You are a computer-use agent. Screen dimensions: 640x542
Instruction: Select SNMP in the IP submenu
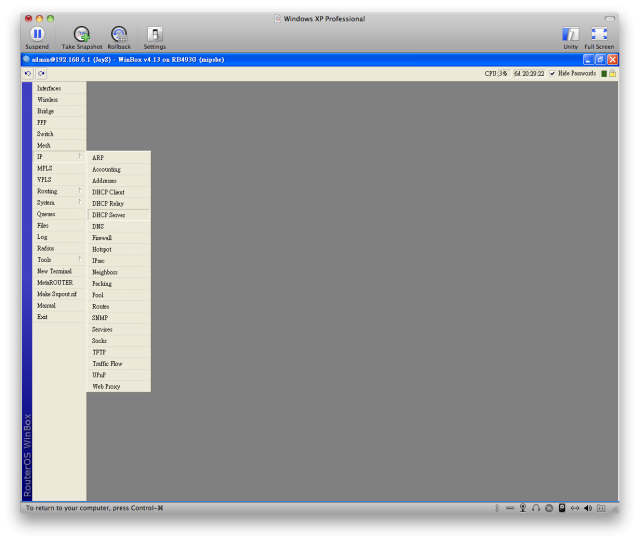[x=119, y=318]
